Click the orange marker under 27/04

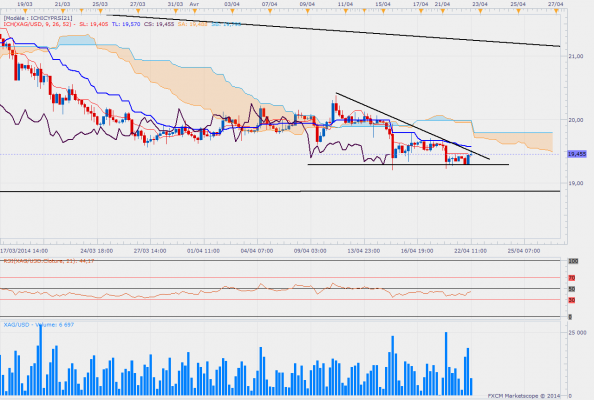[556, 11]
